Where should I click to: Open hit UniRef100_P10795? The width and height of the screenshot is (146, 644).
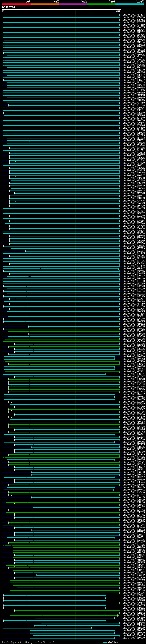click(x=134, y=40)
